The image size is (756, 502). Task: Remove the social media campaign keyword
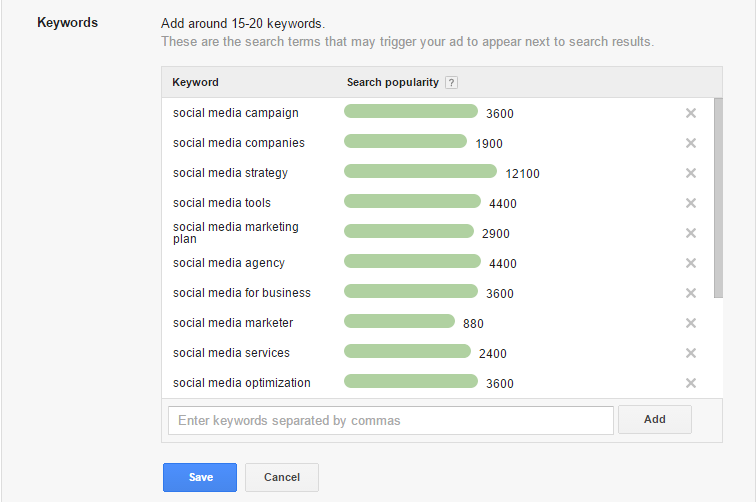(x=690, y=113)
